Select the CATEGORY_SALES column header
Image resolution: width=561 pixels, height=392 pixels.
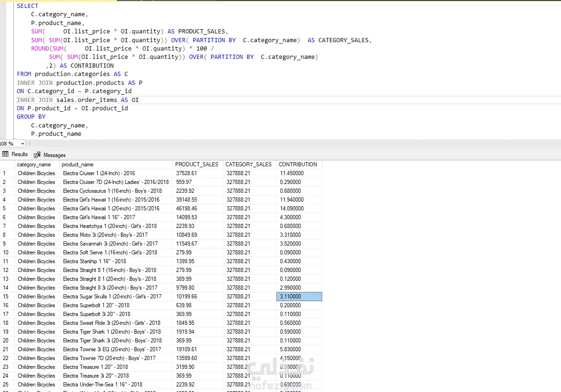click(249, 164)
